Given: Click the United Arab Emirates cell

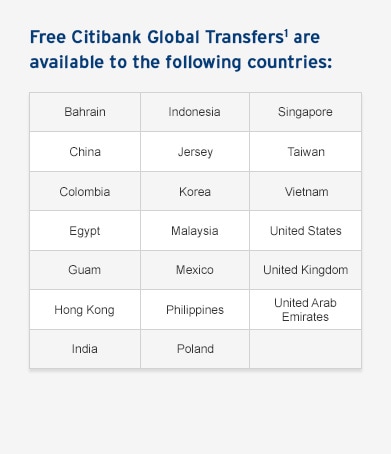Looking at the screenshot, I should (306, 310).
